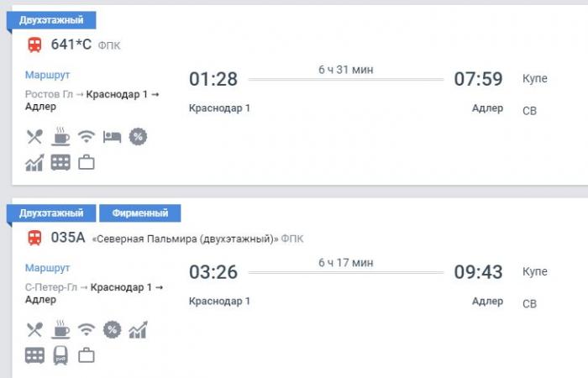
Task: Click the Wi-Fi icon for train 035А
Action: click(87, 329)
